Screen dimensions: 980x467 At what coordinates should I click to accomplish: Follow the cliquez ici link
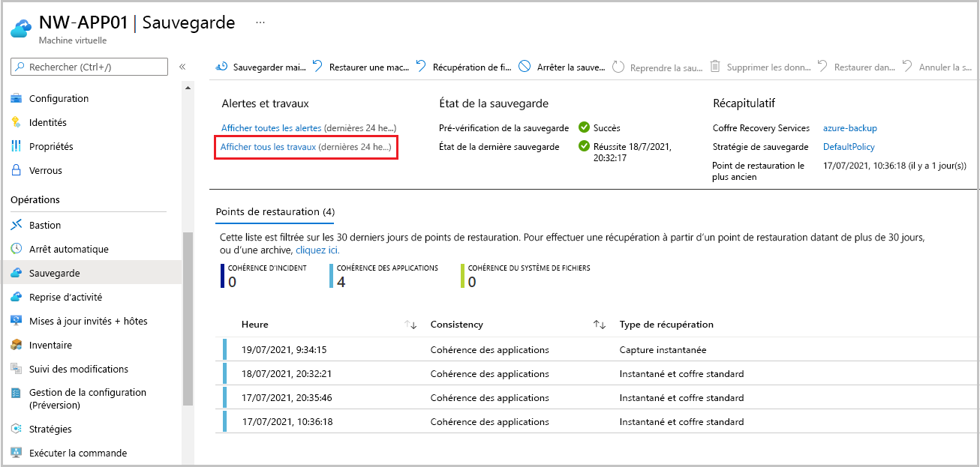click(317, 250)
